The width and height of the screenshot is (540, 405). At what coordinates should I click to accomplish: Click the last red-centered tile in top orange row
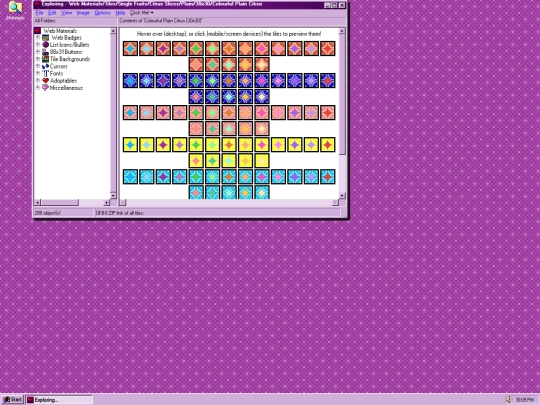pyautogui.click(x=328, y=49)
